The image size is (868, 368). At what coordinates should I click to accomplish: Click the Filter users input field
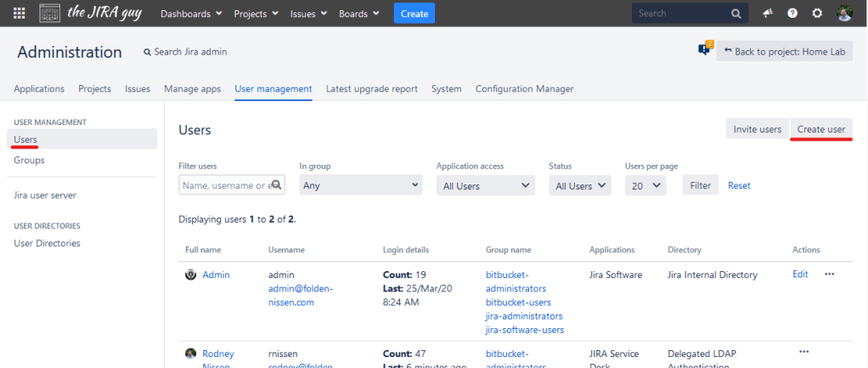pyautogui.click(x=232, y=185)
